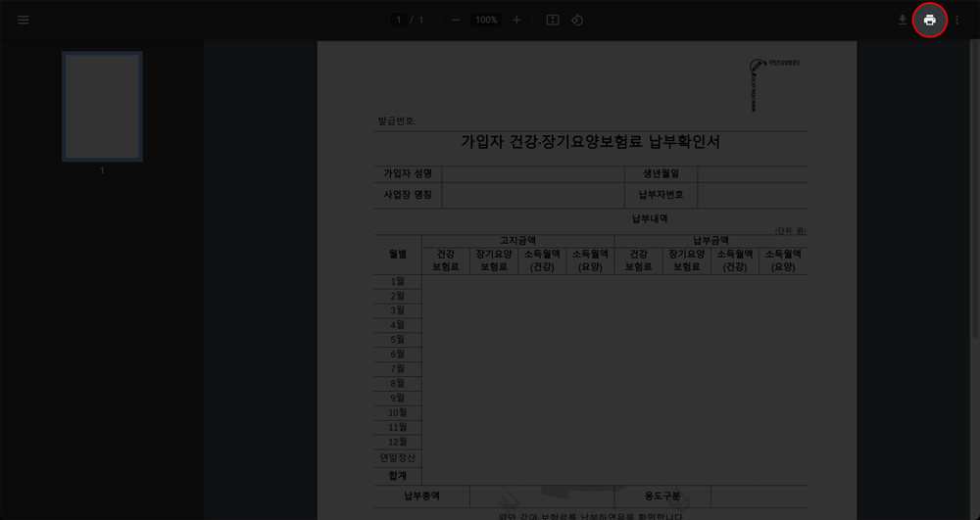
Task: Click the 연말정산 row label
Action: 398,457
